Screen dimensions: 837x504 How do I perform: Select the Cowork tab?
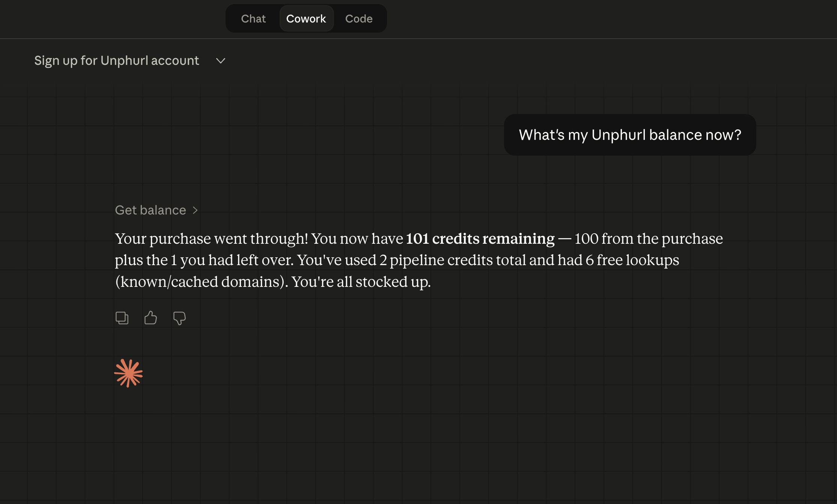[306, 19]
